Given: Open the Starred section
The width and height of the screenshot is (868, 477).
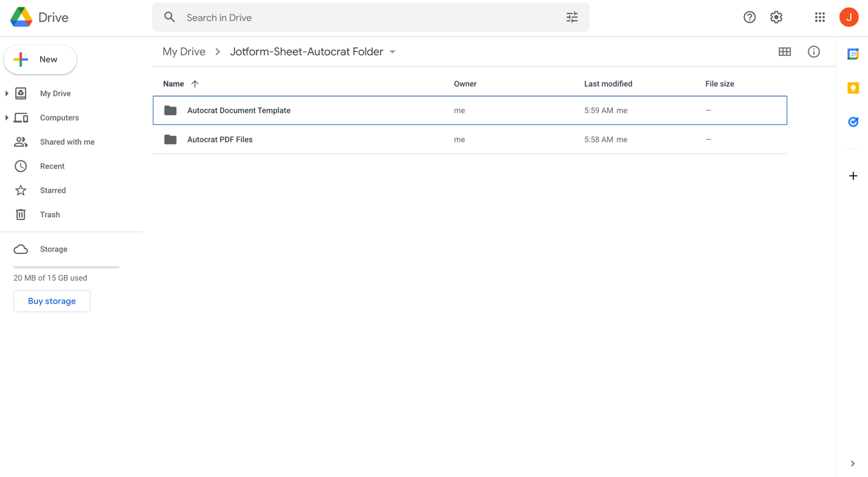Looking at the screenshot, I should coord(53,190).
